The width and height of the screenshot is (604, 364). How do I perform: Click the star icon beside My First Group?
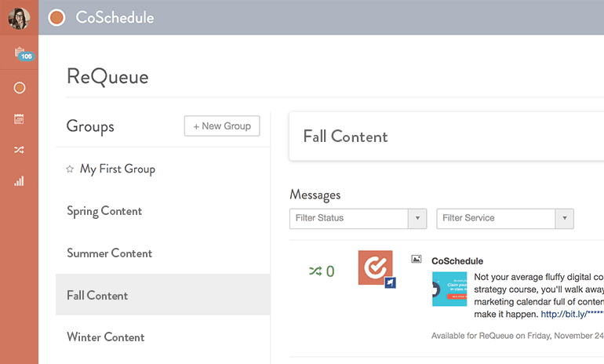click(x=70, y=169)
